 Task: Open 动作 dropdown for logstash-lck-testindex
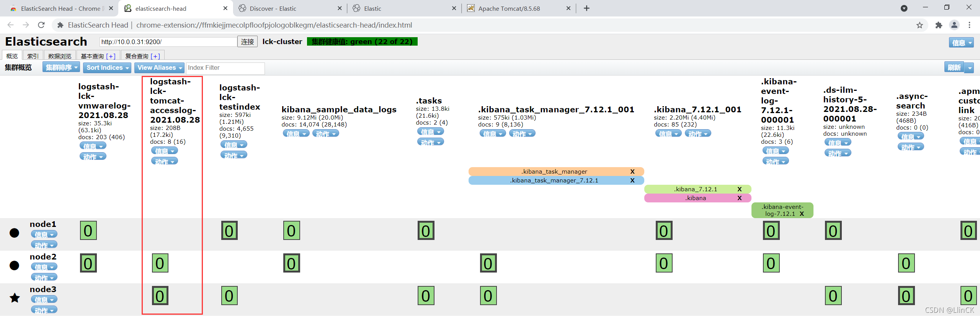pyautogui.click(x=234, y=155)
